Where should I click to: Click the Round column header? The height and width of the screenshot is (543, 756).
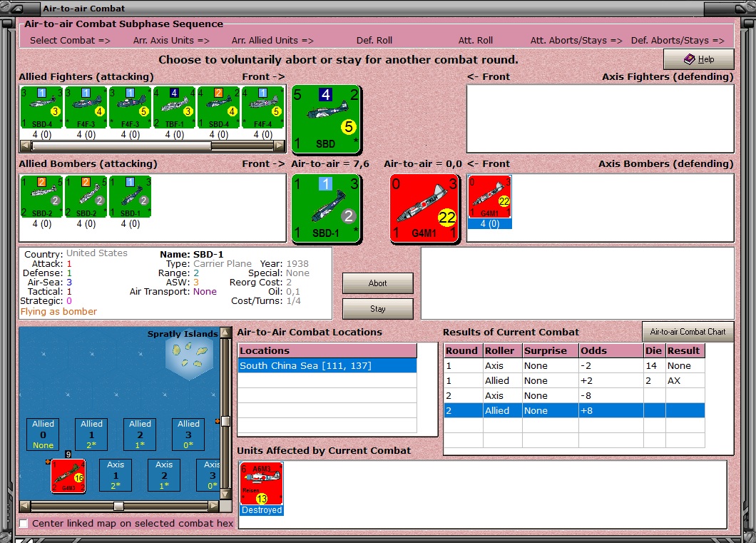click(x=464, y=350)
